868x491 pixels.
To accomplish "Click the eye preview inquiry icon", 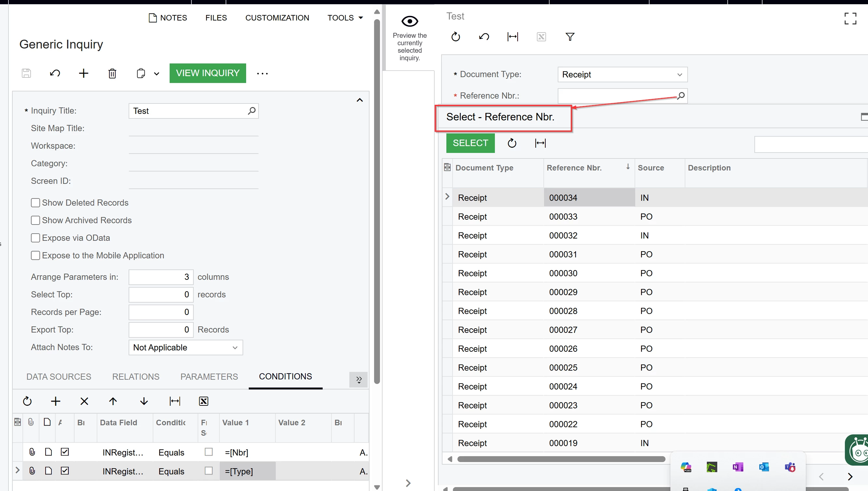I will pos(410,21).
